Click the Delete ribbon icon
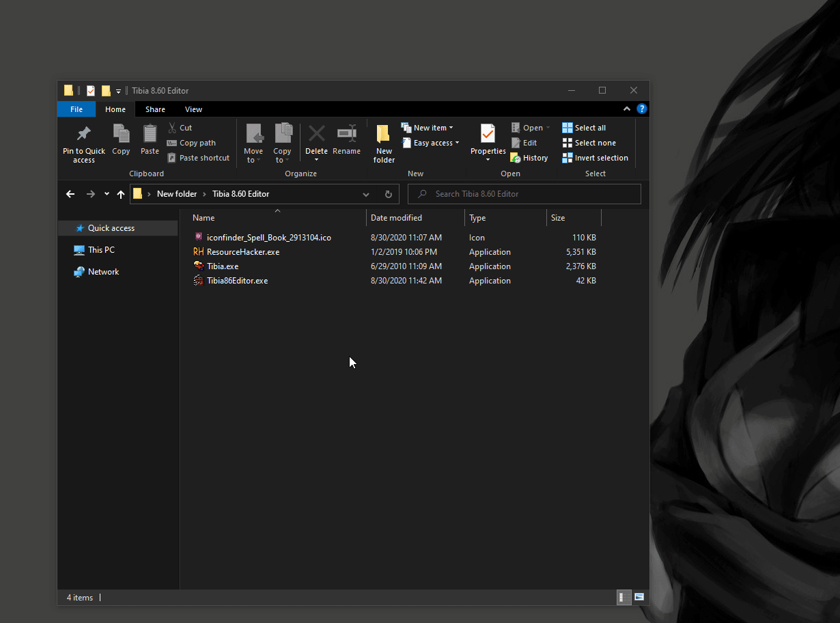The height and width of the screenshot is (623, 840). tap(316, 133)
